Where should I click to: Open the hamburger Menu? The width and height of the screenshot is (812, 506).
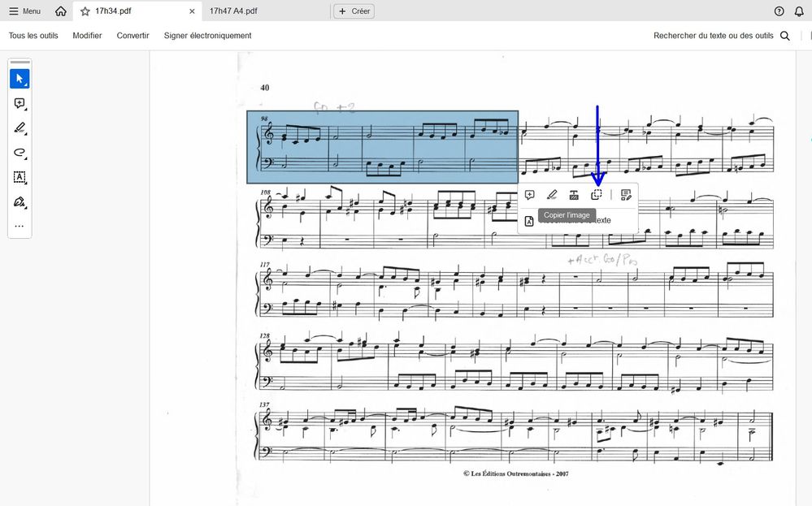pyautogui.click(x=25, y=11)
